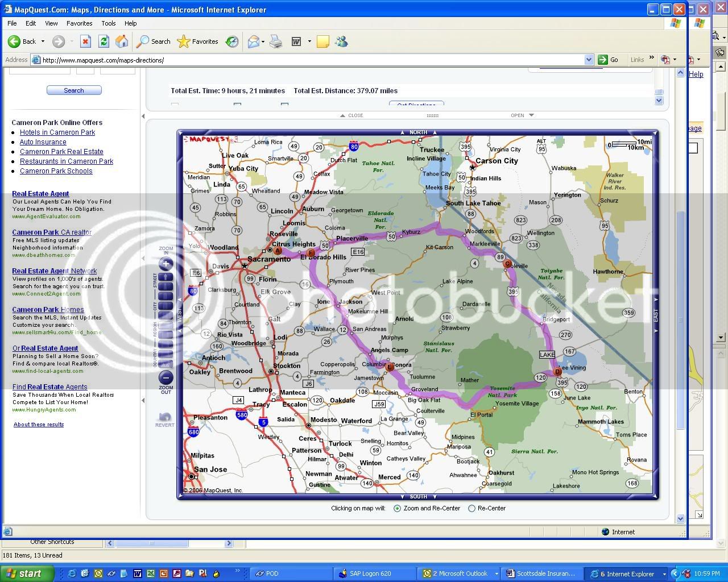Viewport: 728px width, 582px height.
Task: Open the File menu
Action: [12, 23]
